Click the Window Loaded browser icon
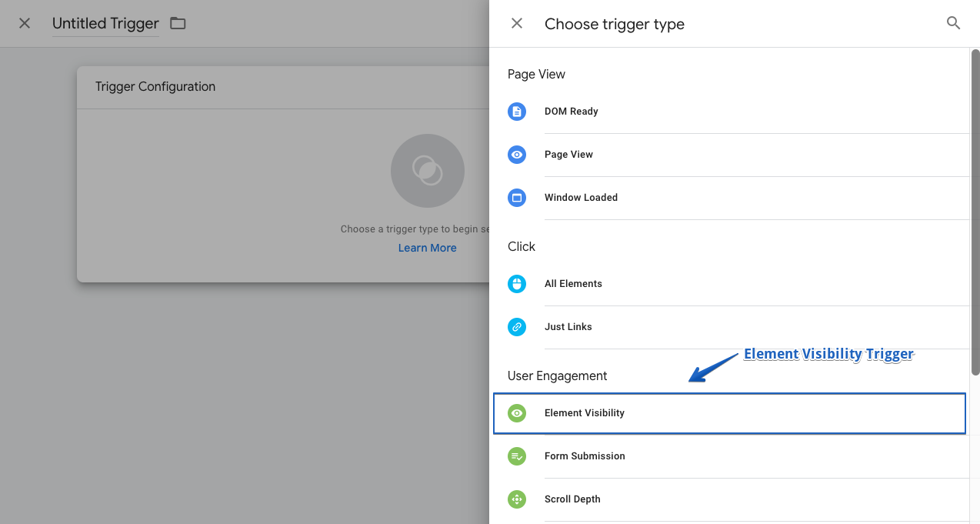 click(517, 198)
